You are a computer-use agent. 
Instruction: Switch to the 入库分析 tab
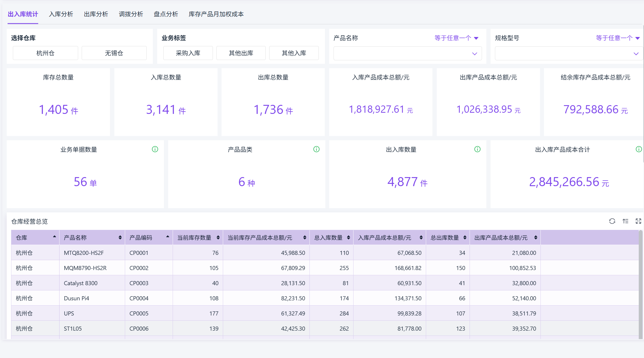[61, 14]
